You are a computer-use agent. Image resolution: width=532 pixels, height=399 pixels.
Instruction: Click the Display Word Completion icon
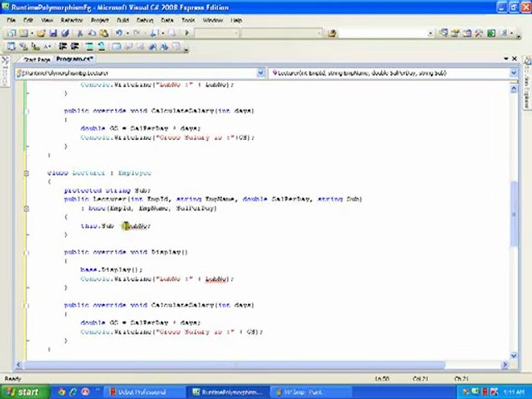47,47
